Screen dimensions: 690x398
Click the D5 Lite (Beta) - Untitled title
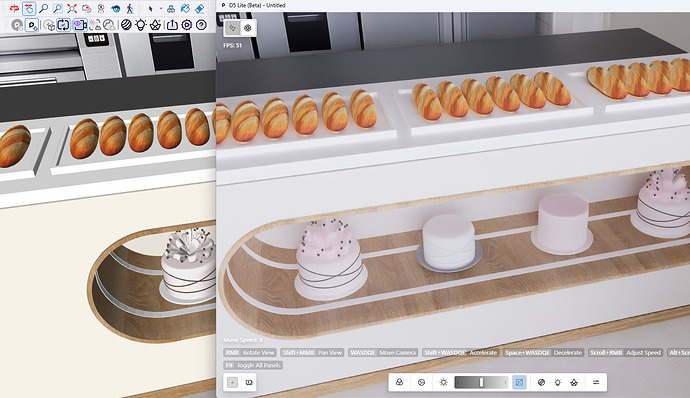click(x=257, y=5)
